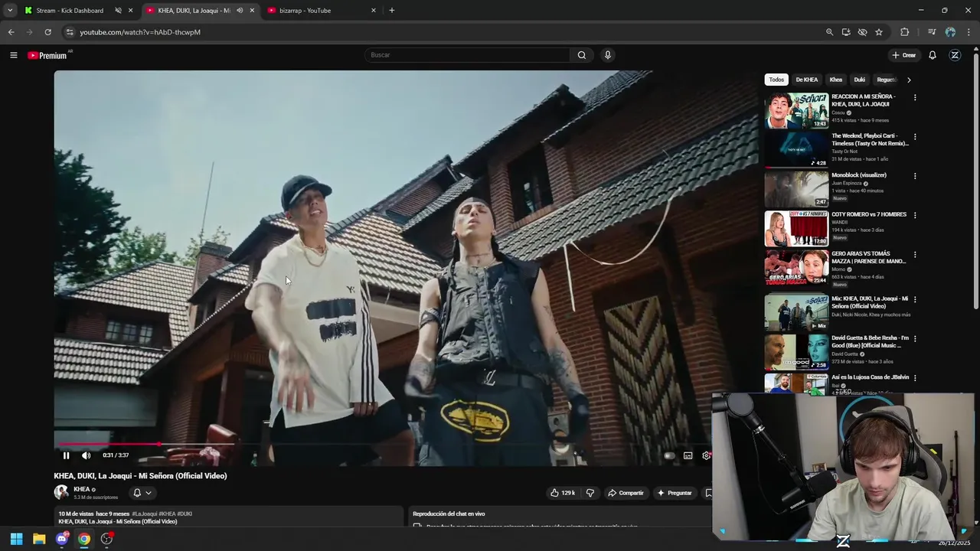Toggle autoplay switch in player

coord(669,455)
